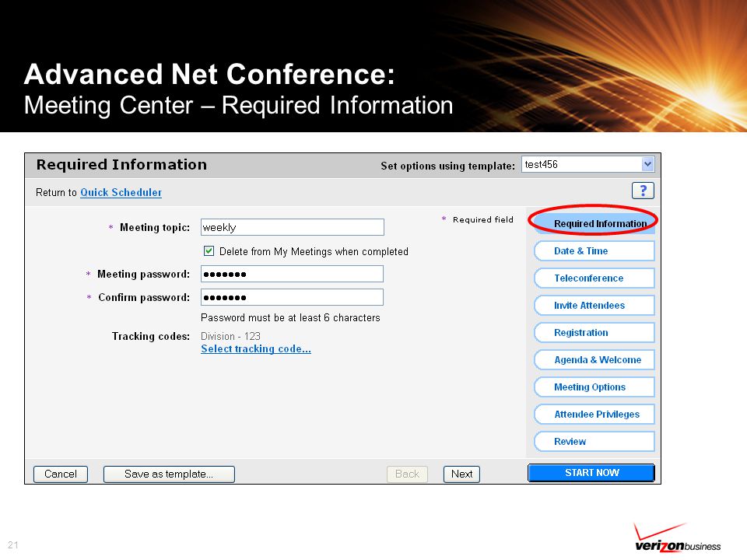Click the Next button
The image size is (747, 560).
[x=461, y=474]
